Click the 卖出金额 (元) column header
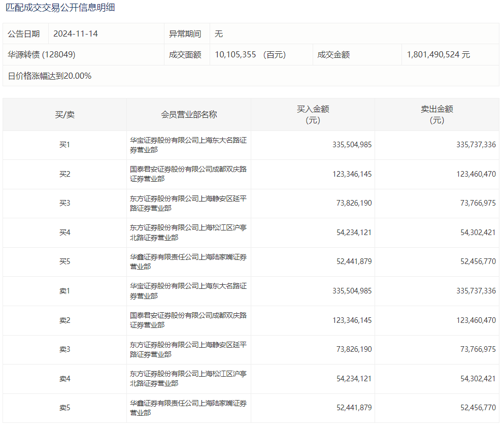This screenshot has width=504, height=430. (x=436, y=115)
